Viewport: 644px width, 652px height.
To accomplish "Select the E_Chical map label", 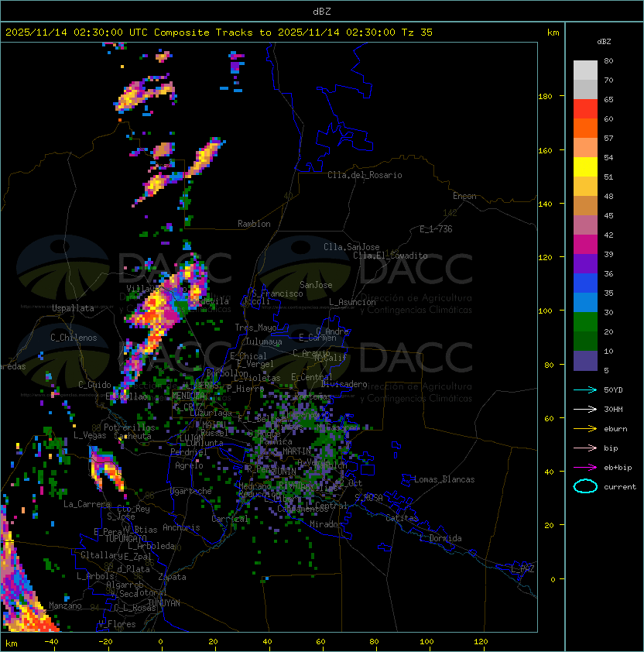I will [x=248, y=356].
